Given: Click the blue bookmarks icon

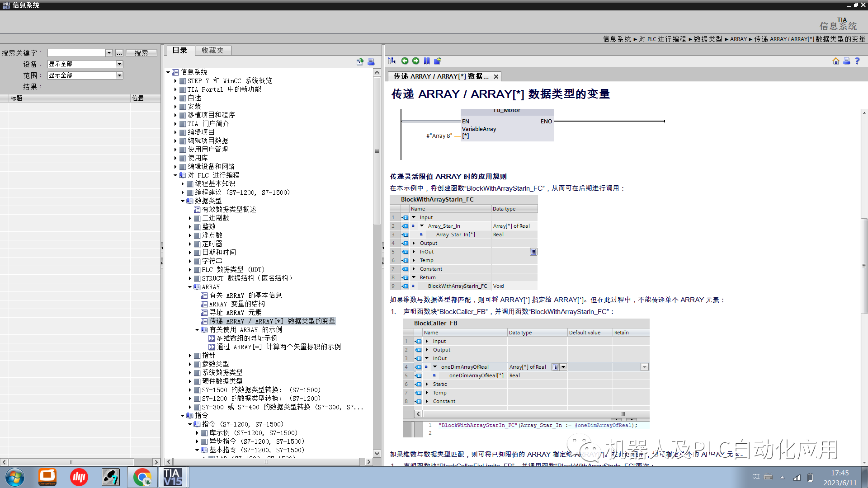Looking at the screenshot, I should click(427, 61).
